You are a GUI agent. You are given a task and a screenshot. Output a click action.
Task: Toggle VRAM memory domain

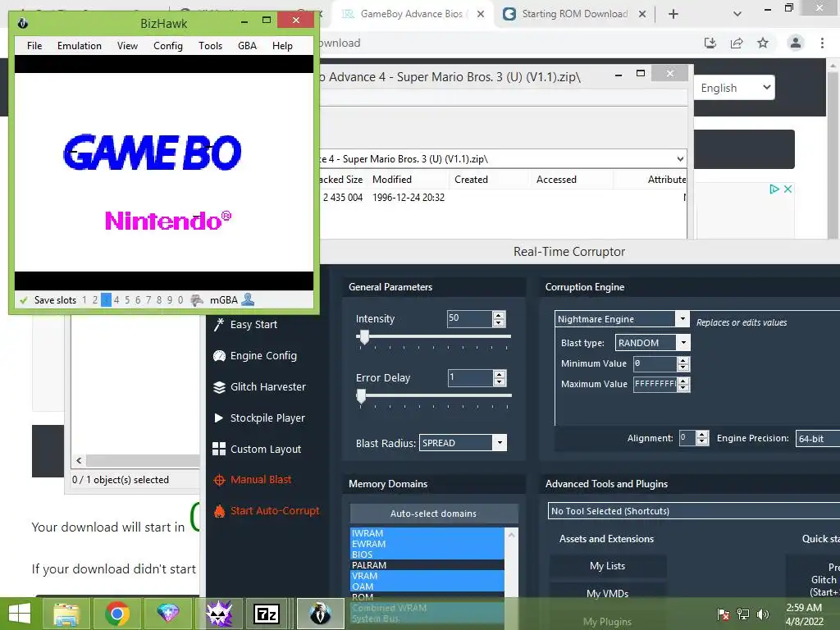coord(427,576)
